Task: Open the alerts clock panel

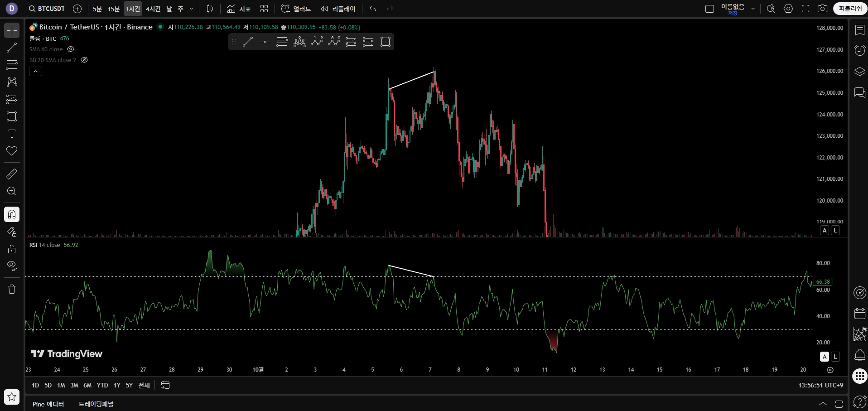Action: tap(859, 50)
